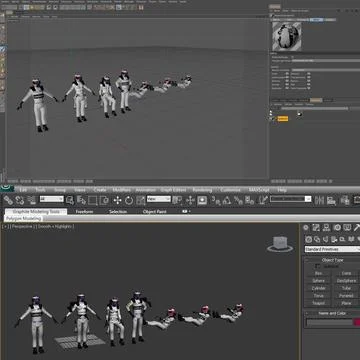The width and height of the screenshot is (360, 360).
Task: Create a Teapot primitive button
Action: [318, 303]
